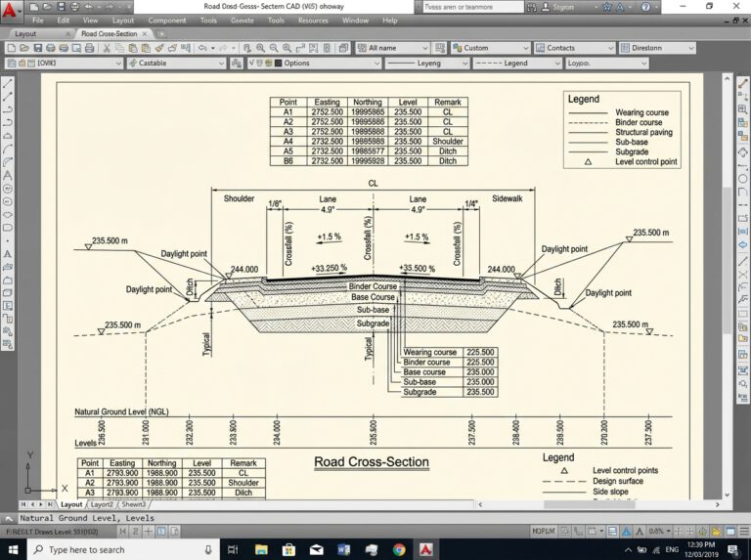
Task: Click the Undo arrow icon
Action: 202,48
